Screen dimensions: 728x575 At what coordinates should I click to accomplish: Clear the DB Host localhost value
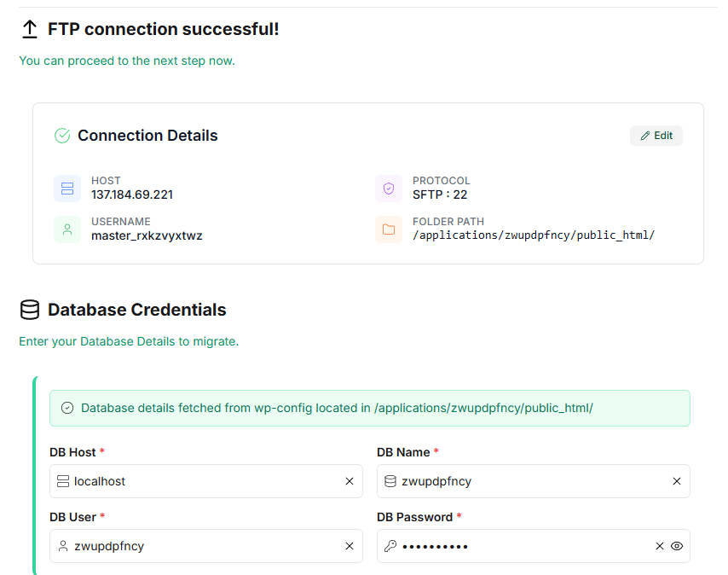click(x=349, y=480)
